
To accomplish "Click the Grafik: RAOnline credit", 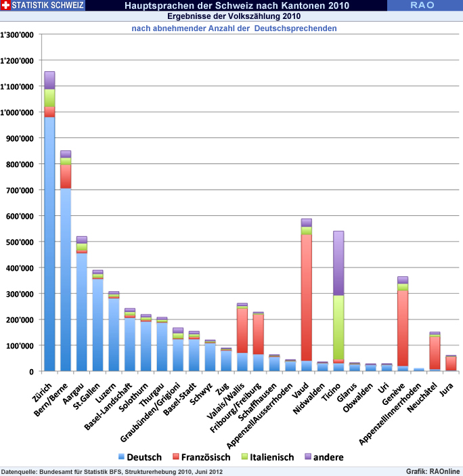I will click(433, 471).
